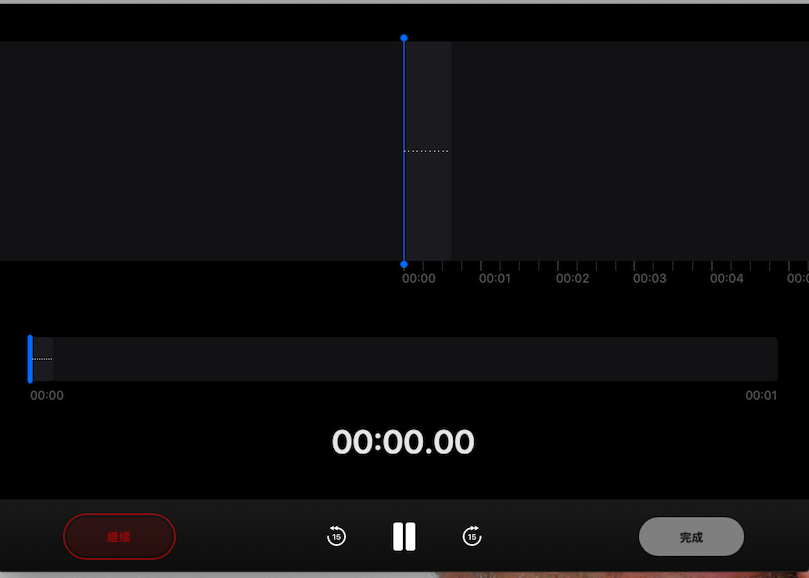Select the playhead's bottom blue handle

coord(404,264)
